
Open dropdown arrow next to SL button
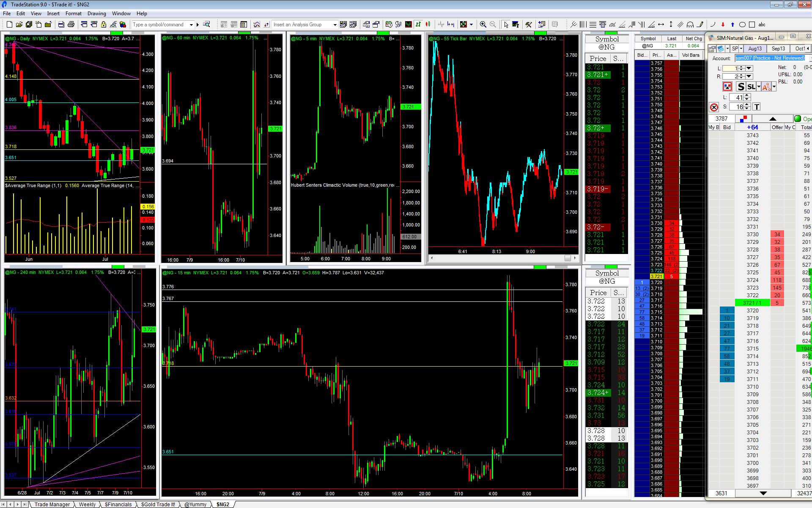tap(759, 87)
